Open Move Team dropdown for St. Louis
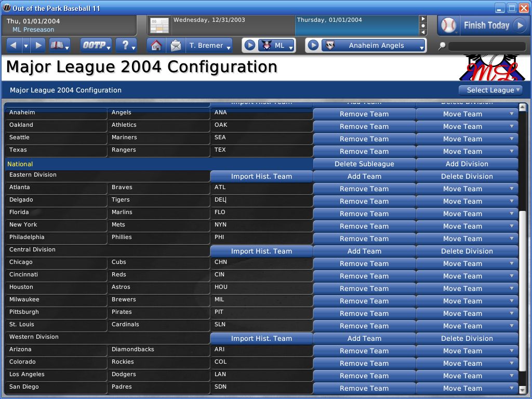The height and width of the screenshot is (399, 532). click(x=467, y=326)
